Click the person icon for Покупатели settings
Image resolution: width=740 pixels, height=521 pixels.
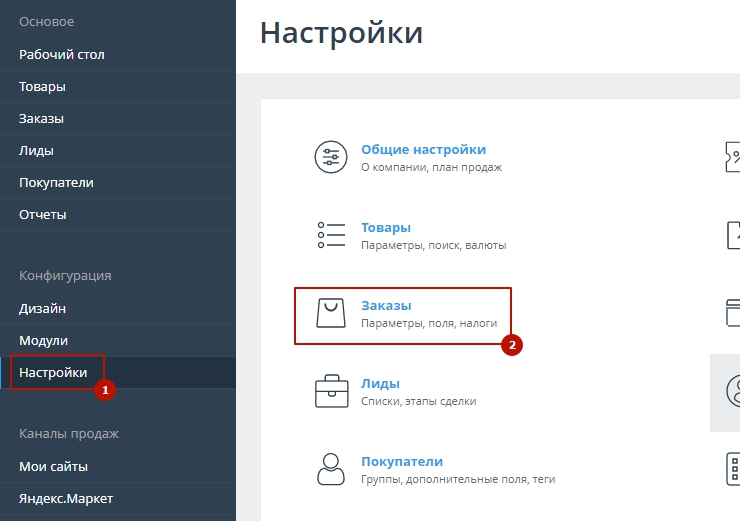coord(331,469)
